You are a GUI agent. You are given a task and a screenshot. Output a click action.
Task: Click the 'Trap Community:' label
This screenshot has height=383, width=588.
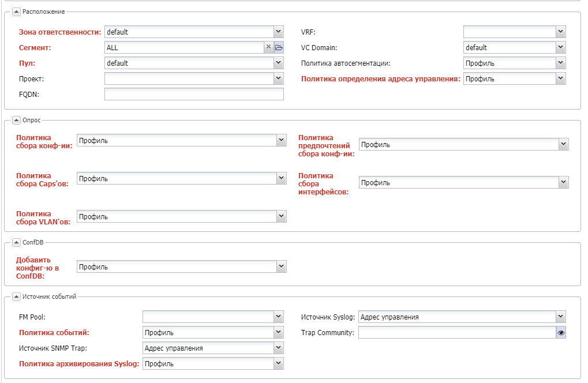[x=327, y=332]
